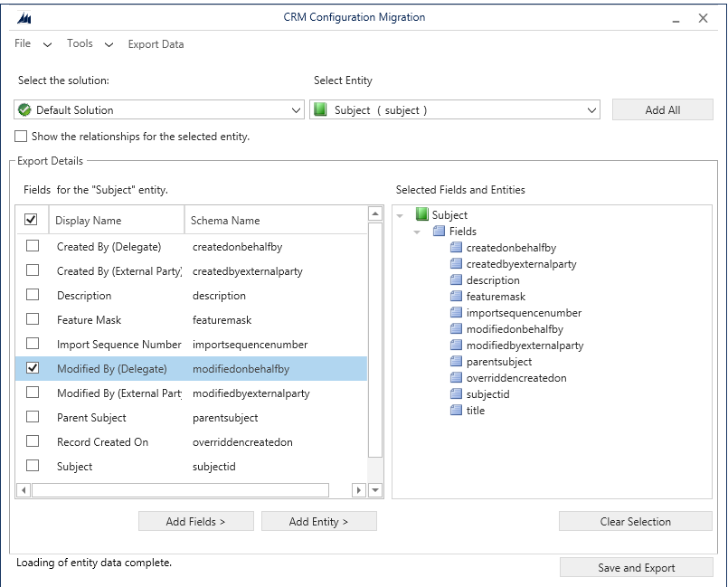Click the Add All button
The height and width of the screenshot is (587, 728).
[663, 109]
